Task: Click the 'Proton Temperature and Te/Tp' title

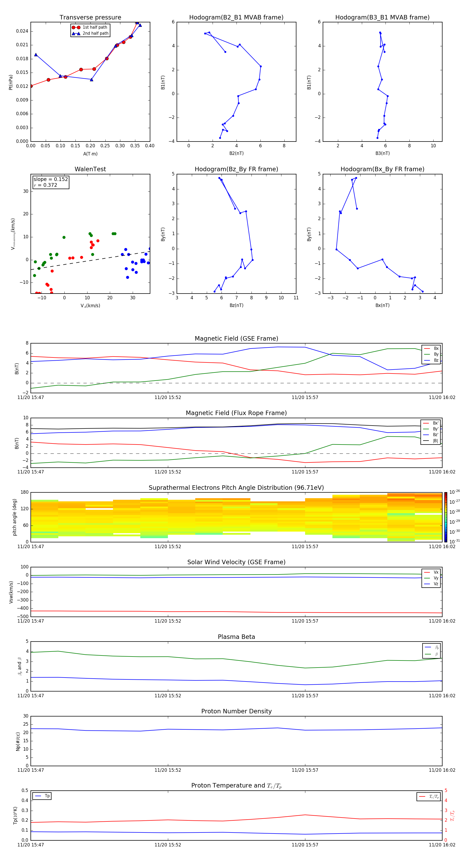Action: coord(236,786)
